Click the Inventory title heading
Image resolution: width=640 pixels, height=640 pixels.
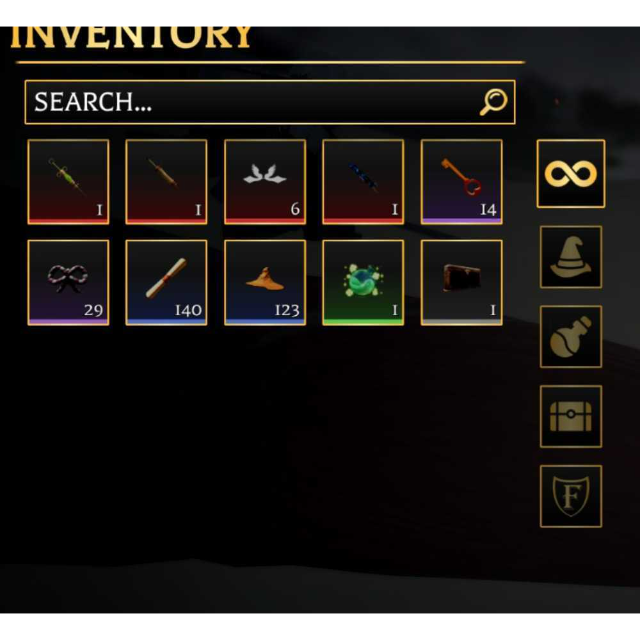(x=131, y=38)
